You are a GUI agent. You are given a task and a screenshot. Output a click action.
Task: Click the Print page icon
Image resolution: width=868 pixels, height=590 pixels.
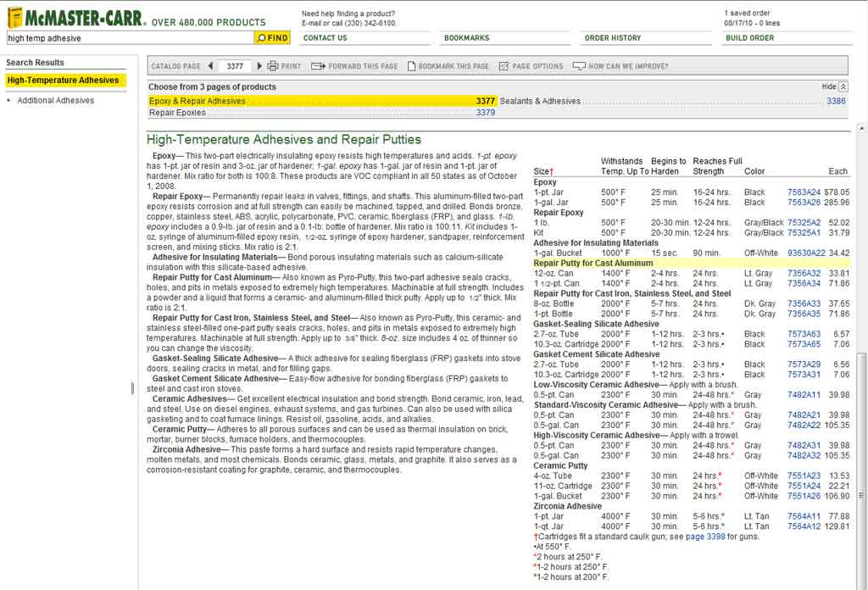(273, 66)
